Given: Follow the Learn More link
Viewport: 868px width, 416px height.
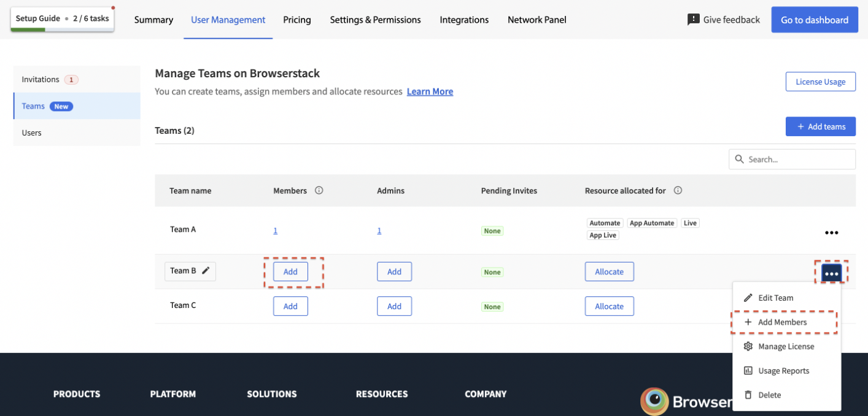Looking at the screenshot, I should click(x=430, y=91).
